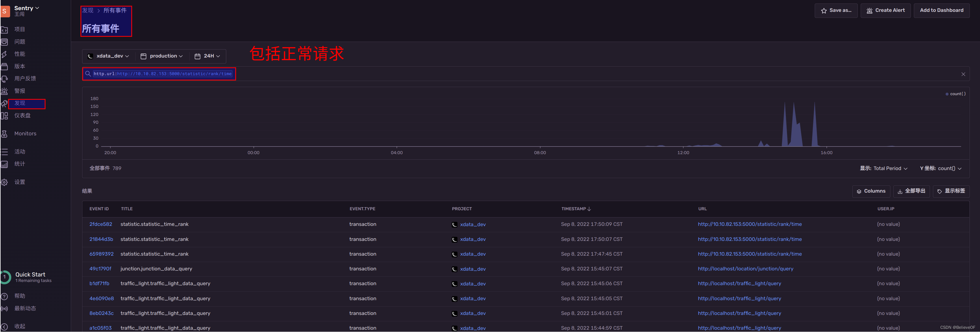Open the Issues sidebar icon
The height and width of the screenshot is (332, 980).
(x=5, y=42)
